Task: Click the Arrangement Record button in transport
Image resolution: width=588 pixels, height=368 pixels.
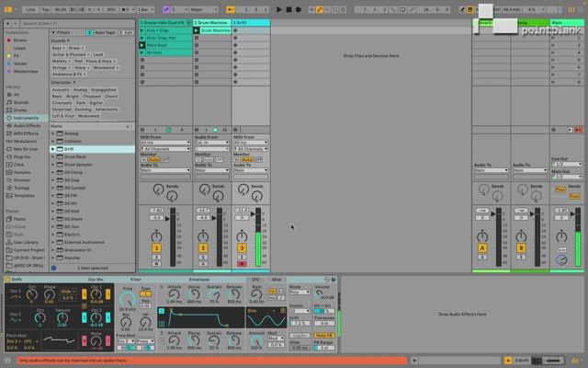Action: [x=299, y=9]
